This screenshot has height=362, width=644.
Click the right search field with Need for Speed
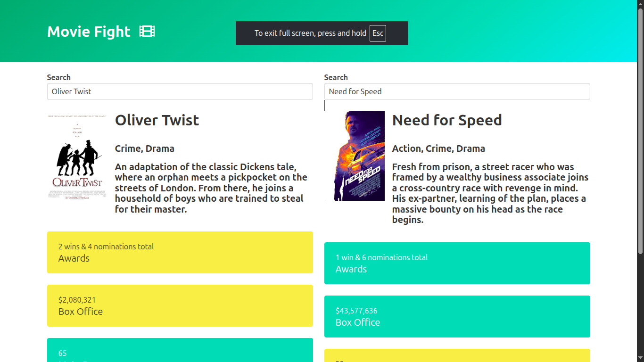point(457,91)
